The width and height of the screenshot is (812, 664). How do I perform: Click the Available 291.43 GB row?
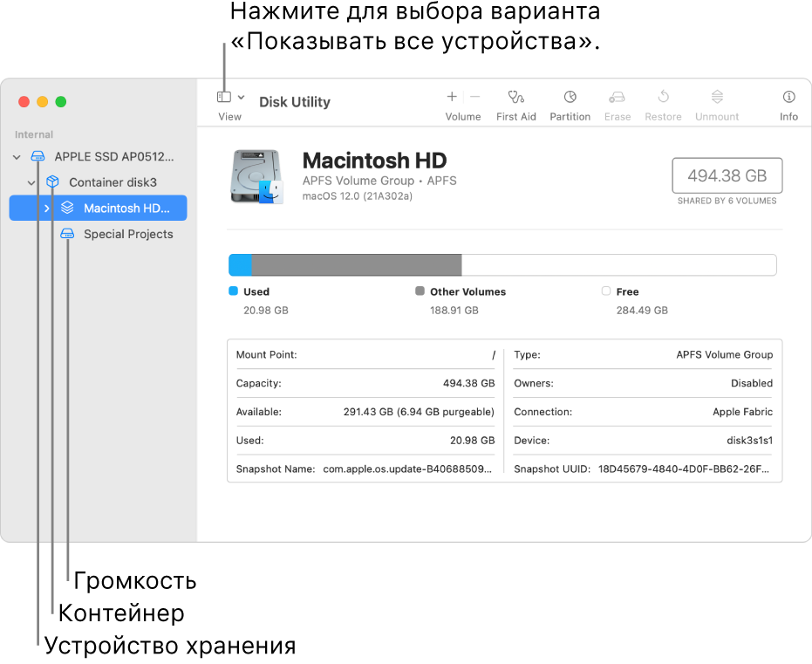tap(365, 412)
